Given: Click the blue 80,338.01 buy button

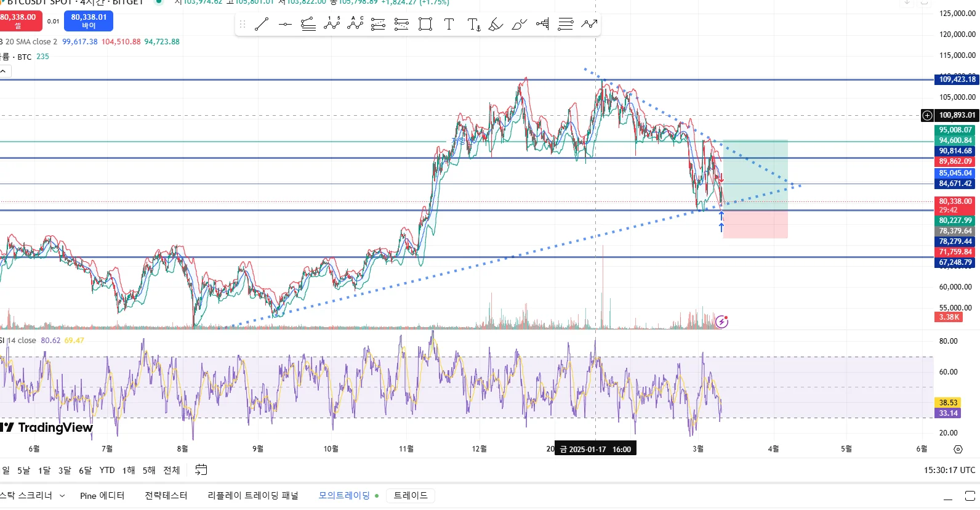Looking at the screenshot, I should [89, 21].
